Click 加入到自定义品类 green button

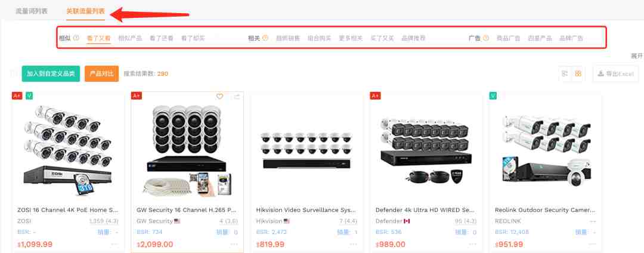[x=51, y=74]
